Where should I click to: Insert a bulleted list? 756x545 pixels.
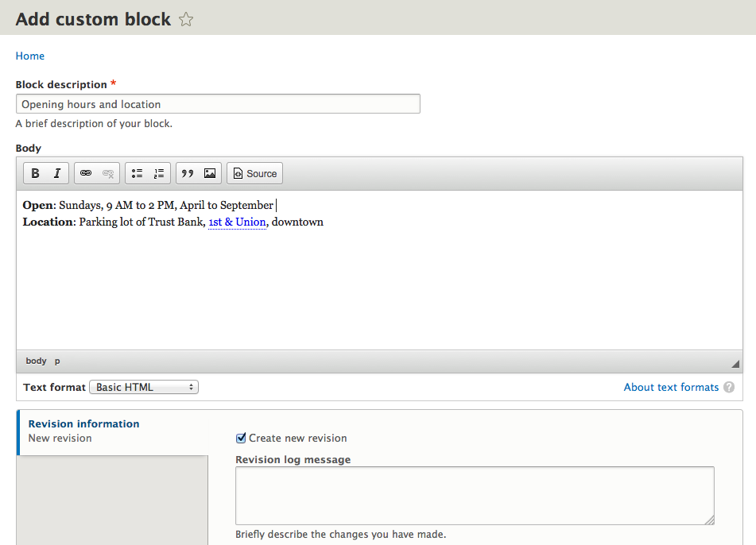click(137, 173)
